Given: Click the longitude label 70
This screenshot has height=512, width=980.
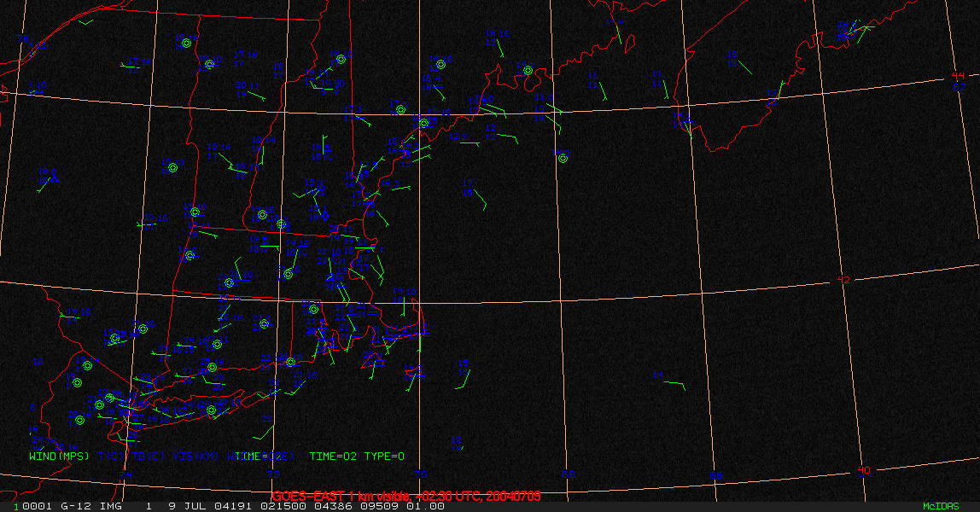Looking at the screenshot, I should (x=421, y=474).
